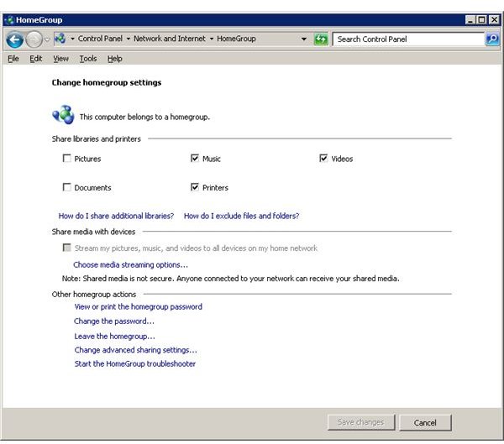
Task: Click the HomeGroup title bar icon
Action: (8, 19)
